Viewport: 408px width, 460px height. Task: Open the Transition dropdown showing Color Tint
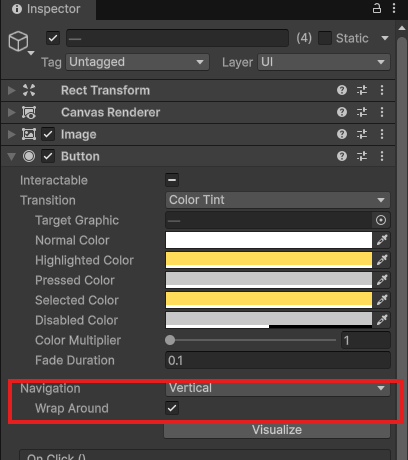coord(278,200)
